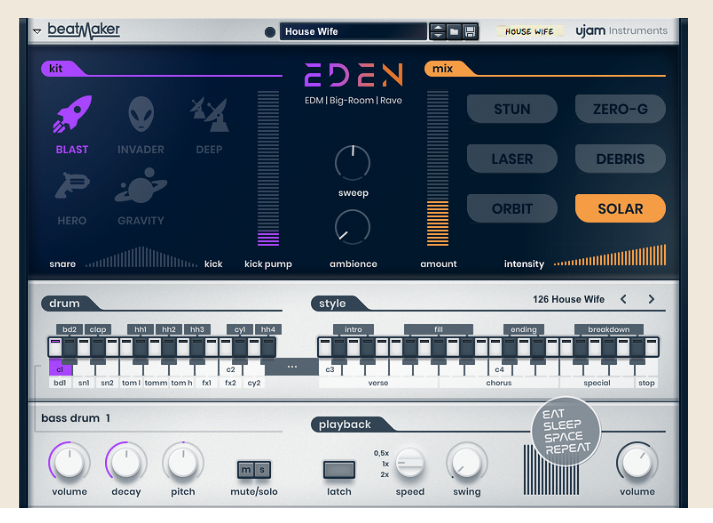Viewport: 713px width, 523px height.
Task: Activate the ORBIT mix preset
Action: click(x=512, y=208)
